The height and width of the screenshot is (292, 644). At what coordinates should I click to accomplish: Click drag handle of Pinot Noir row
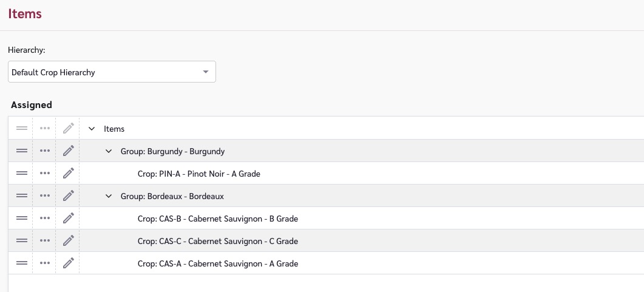click(22, 174)
